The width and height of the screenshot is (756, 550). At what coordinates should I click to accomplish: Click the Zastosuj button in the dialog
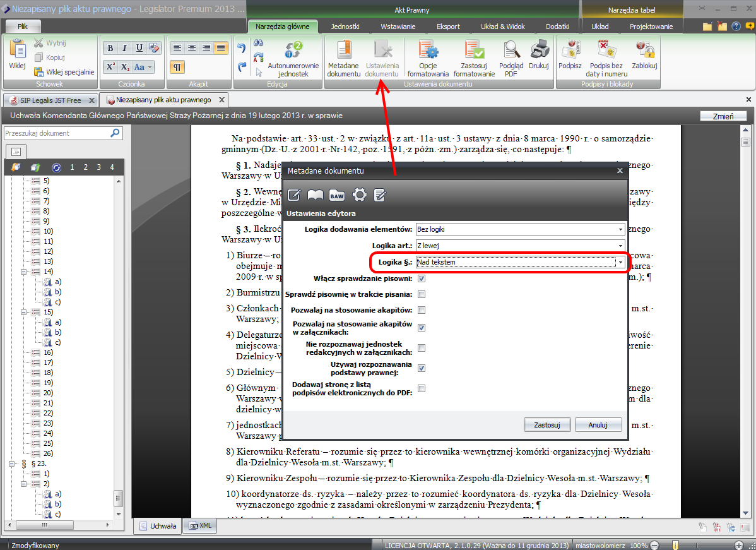click(x=546, y=425)
